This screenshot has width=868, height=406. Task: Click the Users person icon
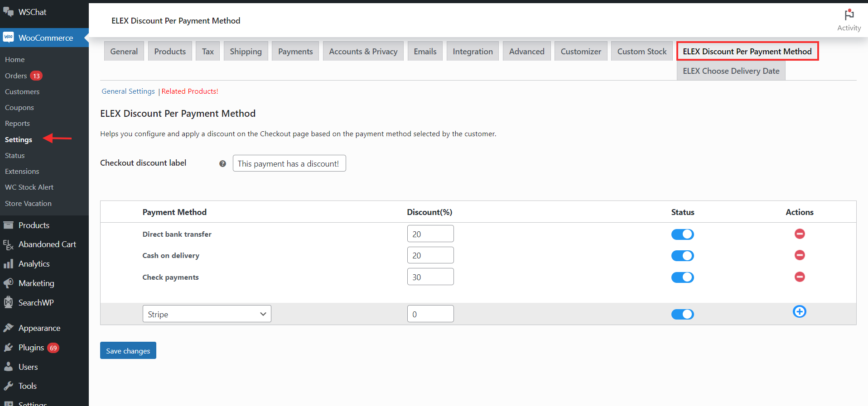coord(9,367)
